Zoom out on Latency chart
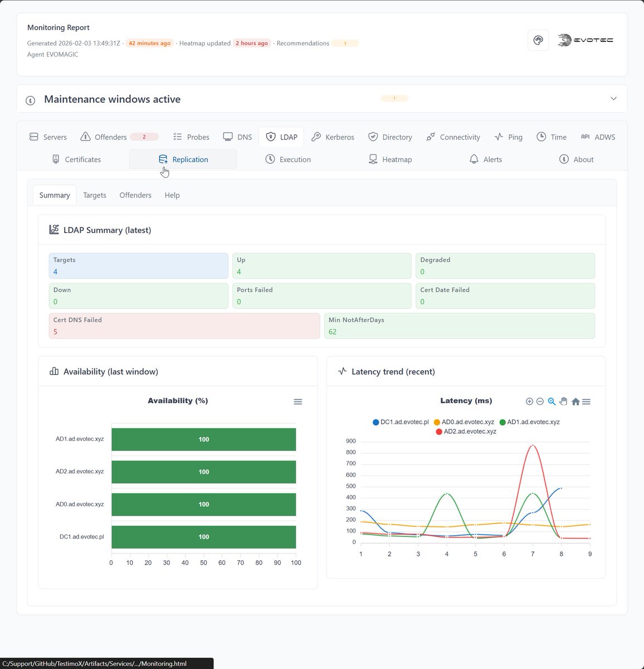The height and width of the screenshot is (669, 644). coord(540,401)
